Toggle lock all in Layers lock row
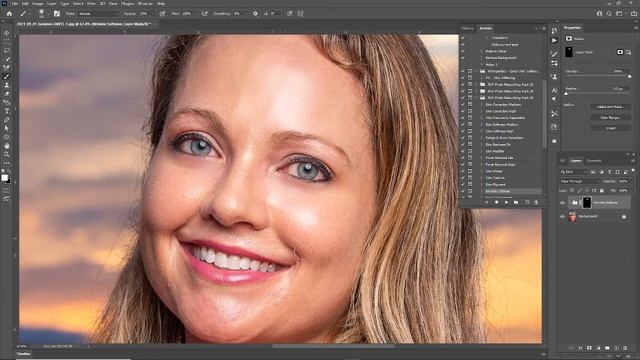The height and width of the screenshot is (360, 640). (x=602, y=191)
